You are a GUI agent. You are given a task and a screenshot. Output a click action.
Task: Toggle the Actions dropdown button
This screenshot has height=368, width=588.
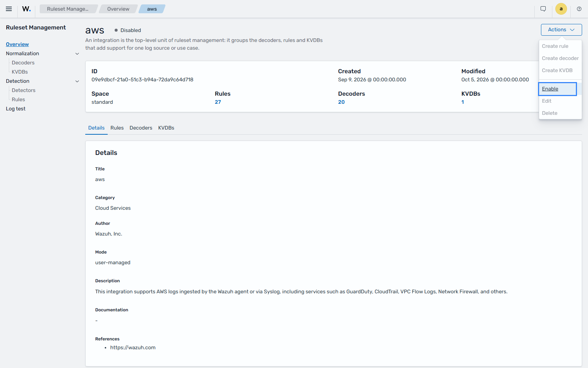pos(561,30)
